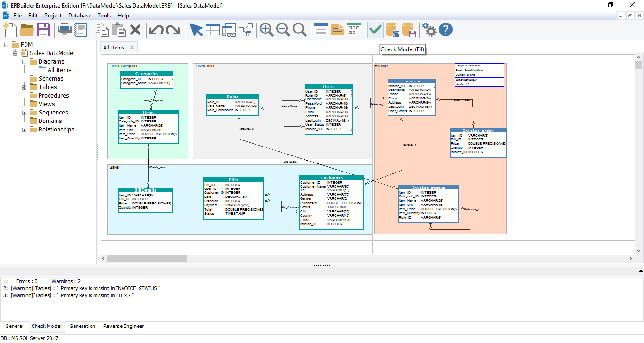Activate the pointer selection tool
Screen dimensions: 644x343
pos(196,29)
